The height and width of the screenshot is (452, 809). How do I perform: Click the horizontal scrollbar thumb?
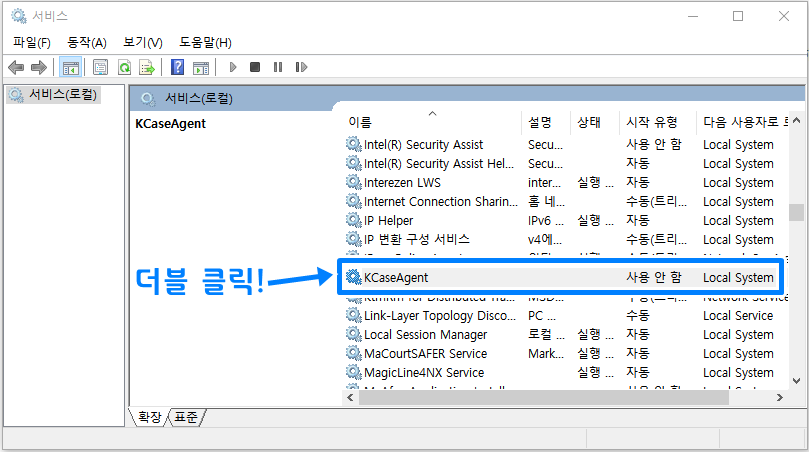tap(544, 397)
